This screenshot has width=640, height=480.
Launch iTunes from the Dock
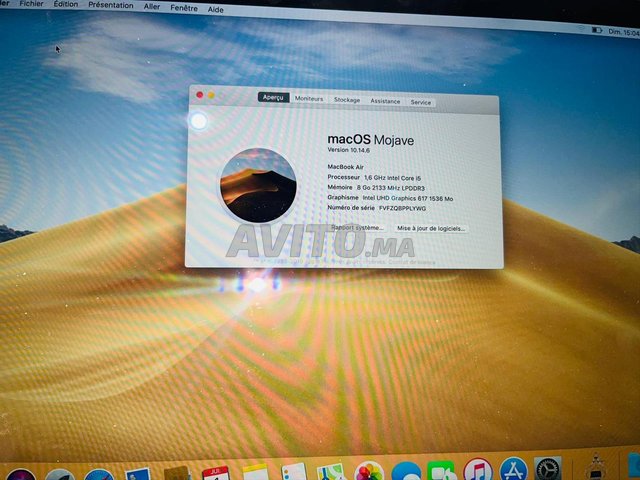477,470
